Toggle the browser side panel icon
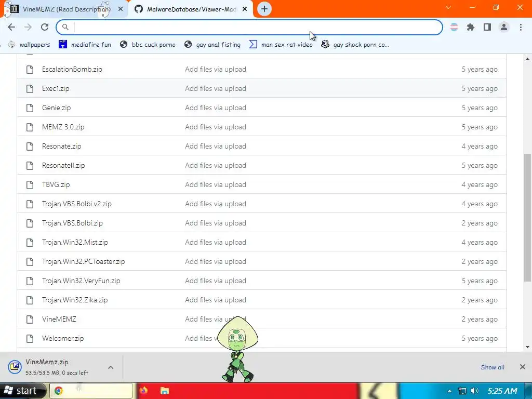The height and width of the screenshot is (399, 532). point(487,27)
